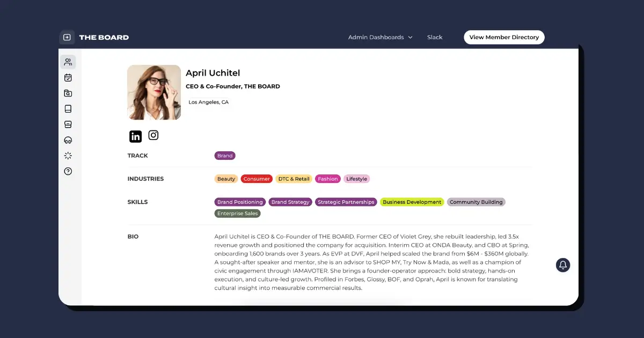Viewport: 644px width, 338px height.
Task: Open the loader spinner icon in sidebar
Action: [68, 156]
